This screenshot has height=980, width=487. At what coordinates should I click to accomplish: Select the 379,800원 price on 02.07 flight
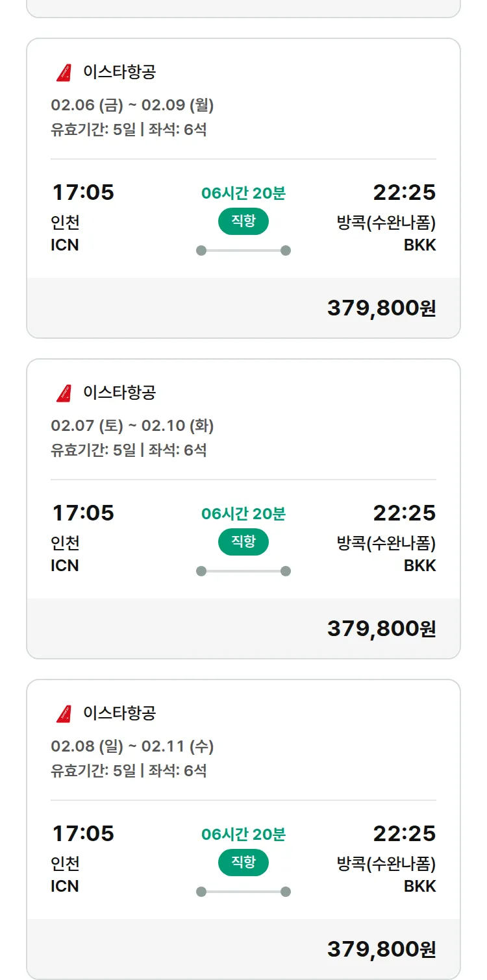coord(381,629)
